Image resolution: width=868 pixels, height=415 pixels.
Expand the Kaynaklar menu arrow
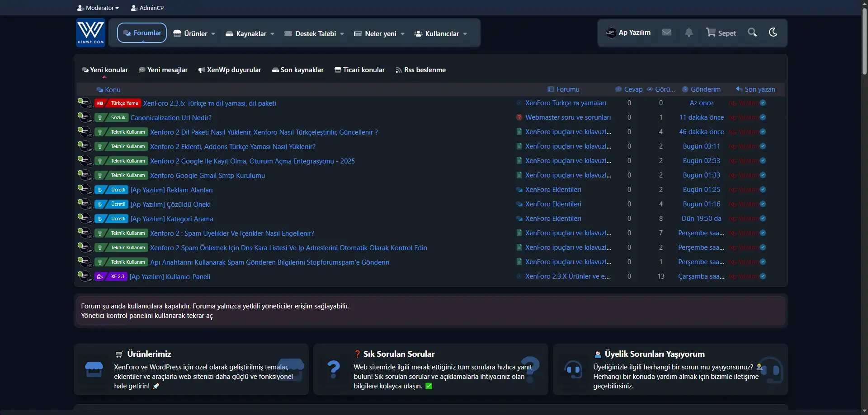273,34
